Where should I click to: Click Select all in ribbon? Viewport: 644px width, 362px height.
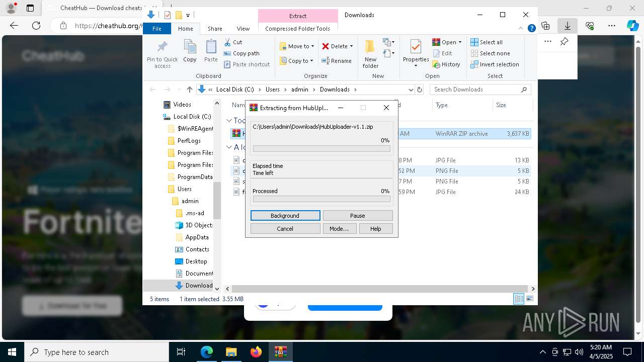pos(486,42)
